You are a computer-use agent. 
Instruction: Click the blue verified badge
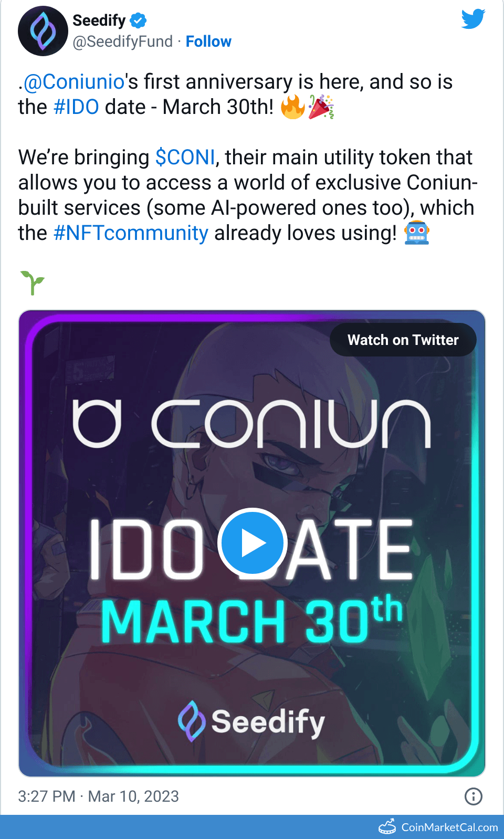coord(138,20)
